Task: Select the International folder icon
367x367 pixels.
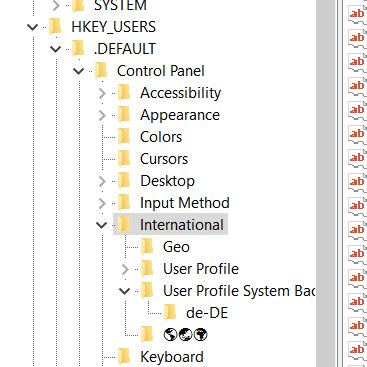Action: point(124,224)
